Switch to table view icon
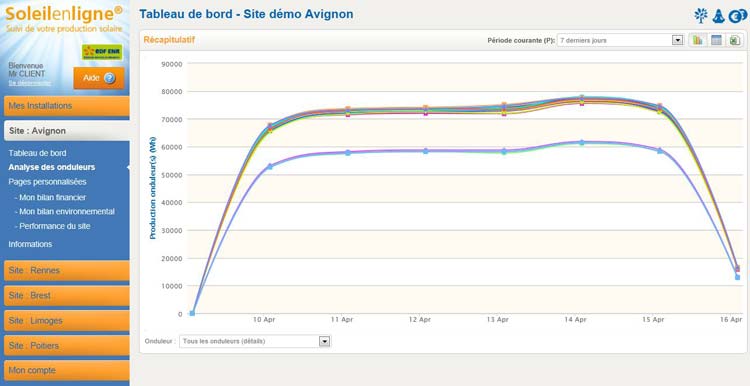The width and height of the screenshot is (750, 386). (716, 40)
